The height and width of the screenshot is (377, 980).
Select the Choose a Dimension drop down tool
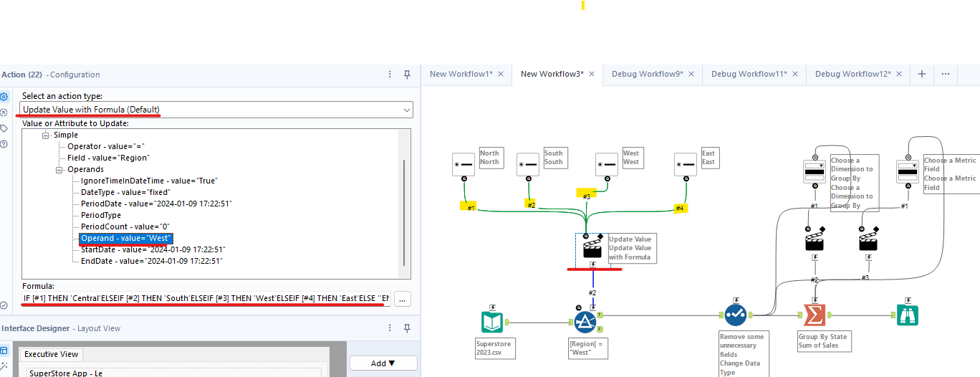pyautogui.click(x=815, y=172)
